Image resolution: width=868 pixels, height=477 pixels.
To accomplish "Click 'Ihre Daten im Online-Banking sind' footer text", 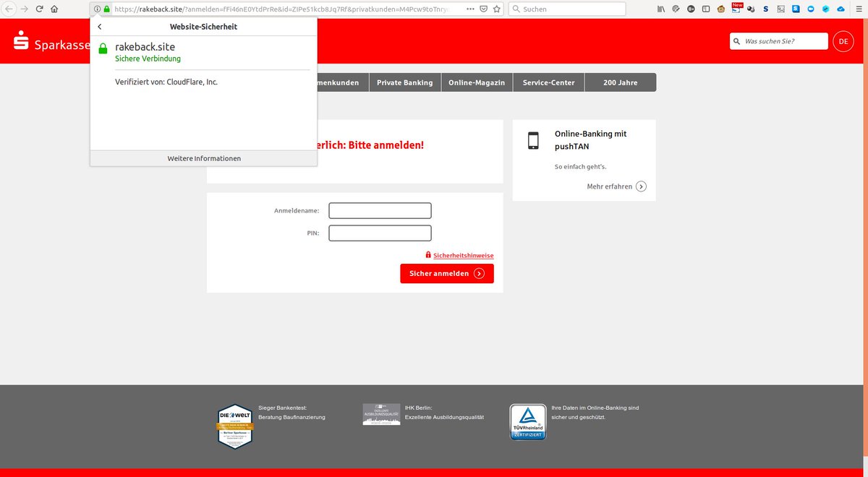I will pyautogui.click(x=595, y=408).
